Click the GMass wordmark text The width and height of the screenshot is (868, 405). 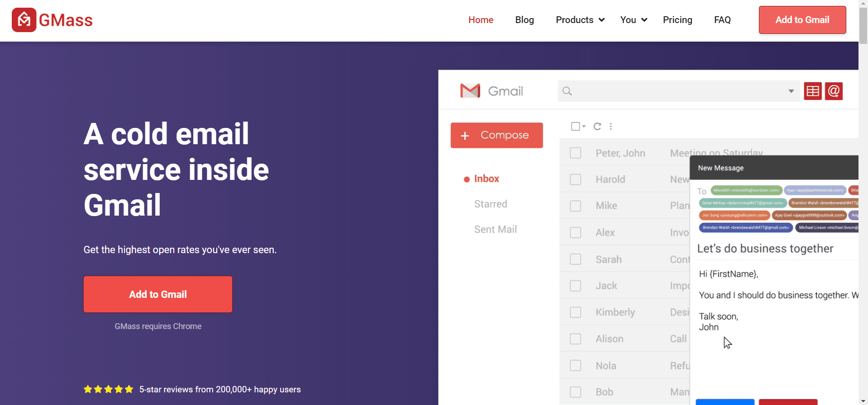(66, 20)
